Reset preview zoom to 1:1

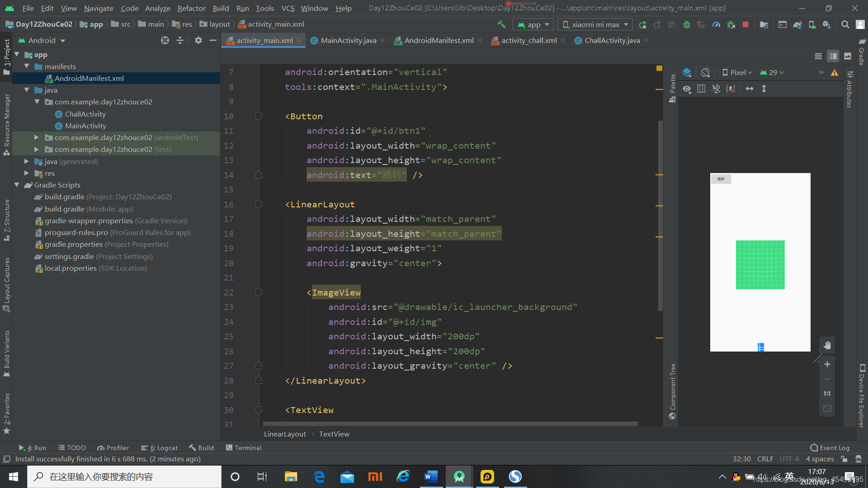click(x=827, y=394)
